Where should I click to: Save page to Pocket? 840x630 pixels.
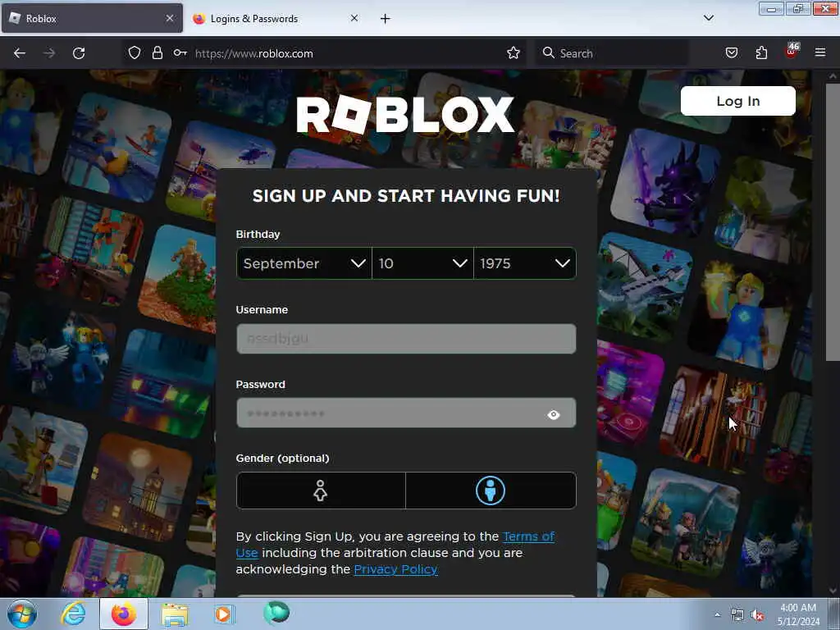[732, 53]
